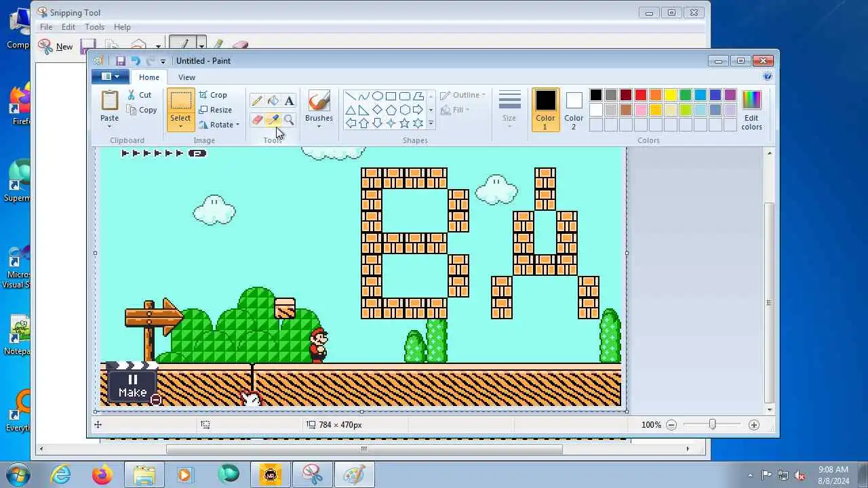The height and width of the screenshot is (488, 868).
Task: Pick the yellow color swatch
Action: (671, 95)
